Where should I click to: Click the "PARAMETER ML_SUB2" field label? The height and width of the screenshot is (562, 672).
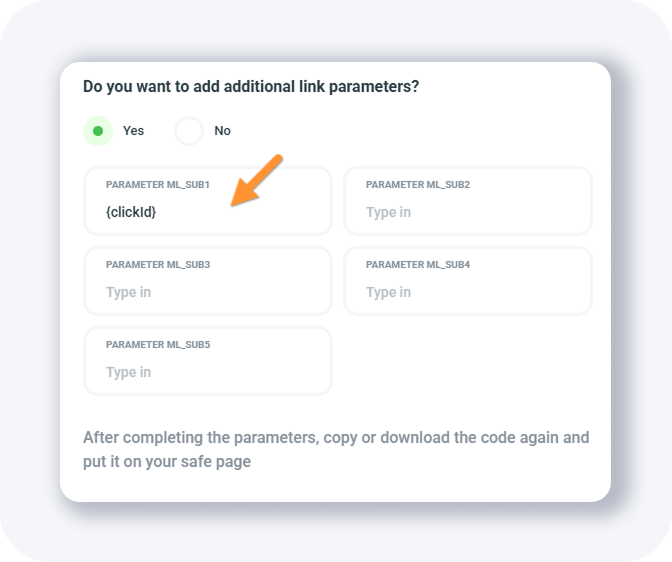pos(417,185)
